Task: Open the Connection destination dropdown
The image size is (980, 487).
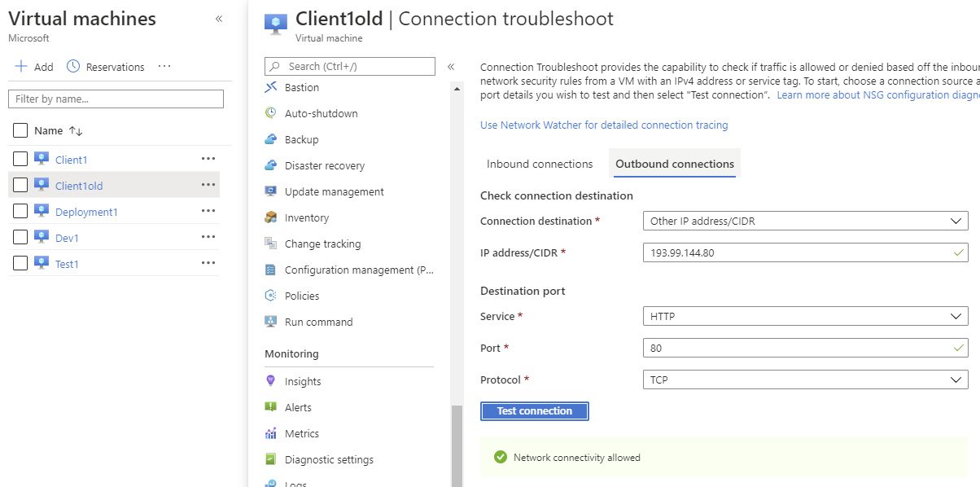Action: click(x=804, y=220)
